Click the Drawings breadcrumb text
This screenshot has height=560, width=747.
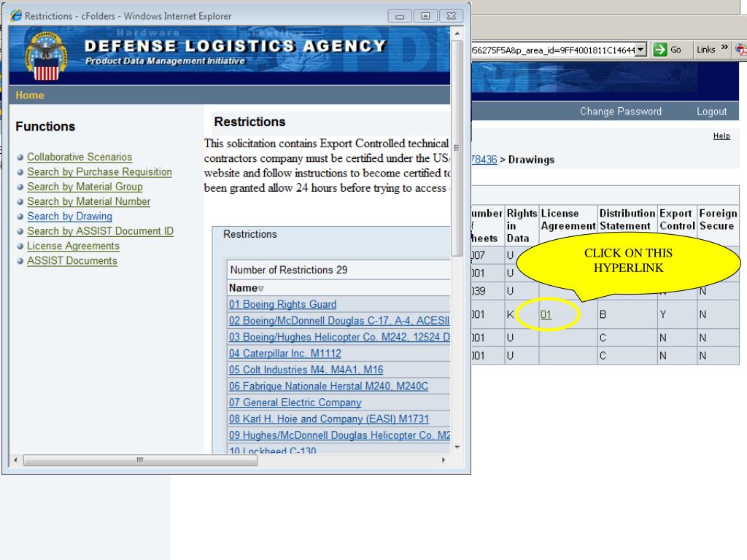pyautogui.click(x=531, y=160)
